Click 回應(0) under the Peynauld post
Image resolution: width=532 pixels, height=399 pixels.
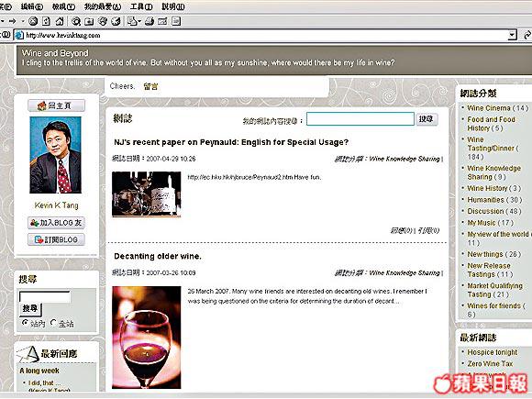coord(401,231)
